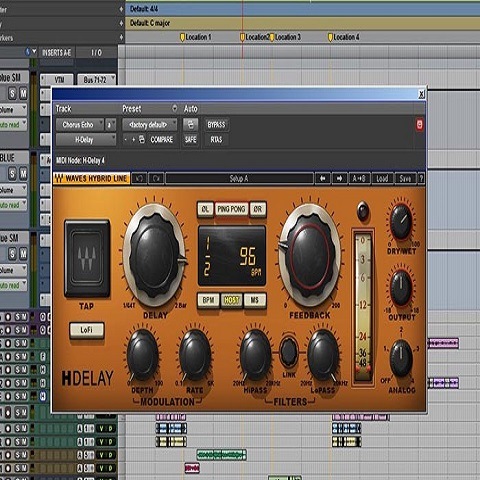Open the Preset menu circular arrow icon
Viewport: 480px width, 480px height.
point(175,108)
